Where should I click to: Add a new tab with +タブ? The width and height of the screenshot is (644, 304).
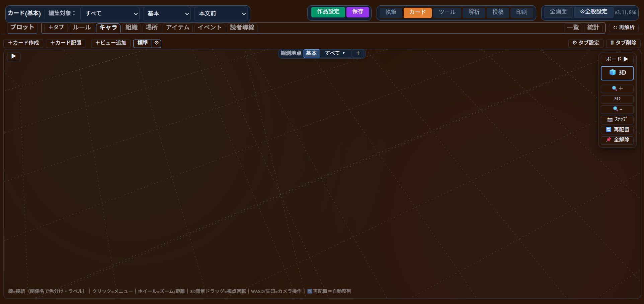click(56, 27)
